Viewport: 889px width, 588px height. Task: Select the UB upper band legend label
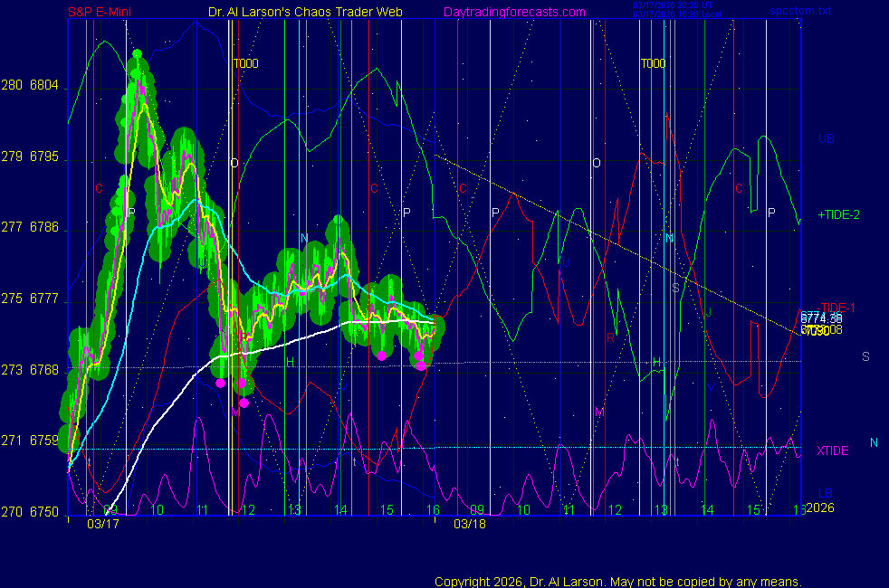[826, 139]
